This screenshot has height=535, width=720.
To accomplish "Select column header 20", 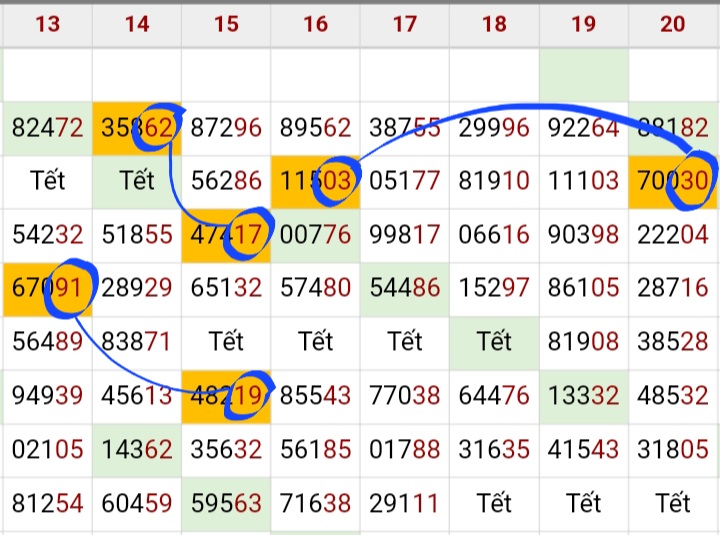I will click(x=673, y=23).
